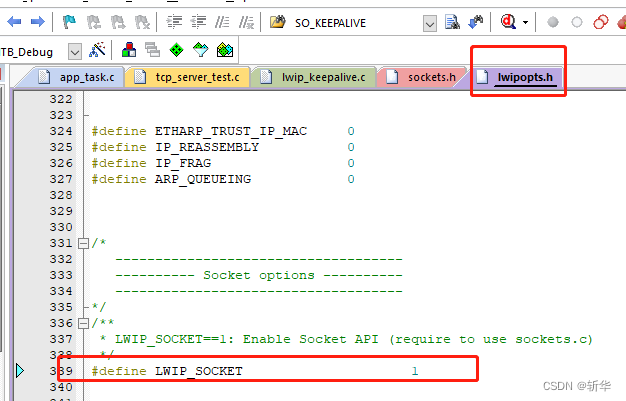Image resolution: width=626 pixels, height=401 pixels.
Task: Click the value 1 of LWIP_SOCKET define
Action: (415, 371)
